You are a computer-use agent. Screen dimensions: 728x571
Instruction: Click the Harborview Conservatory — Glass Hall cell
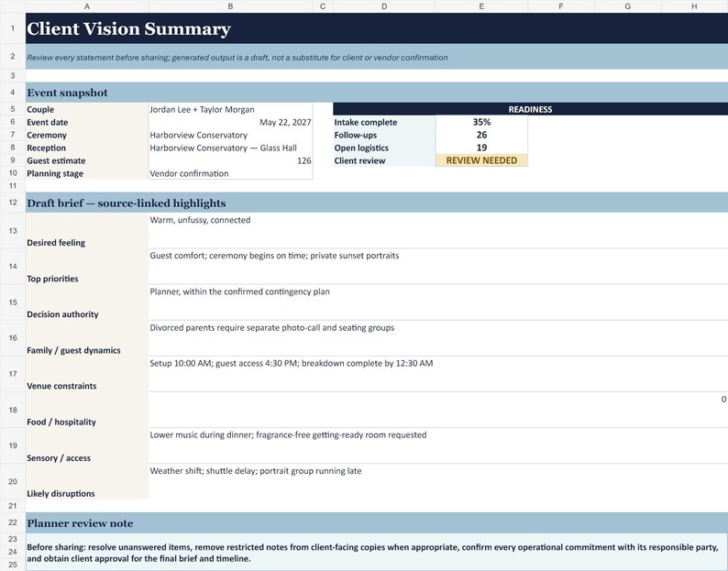[x=230, y=148]
